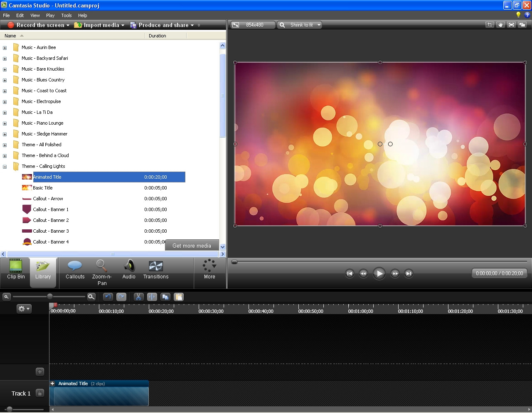
Task: Expand the Animated Title clip group
Action: (x=53, y=383)
